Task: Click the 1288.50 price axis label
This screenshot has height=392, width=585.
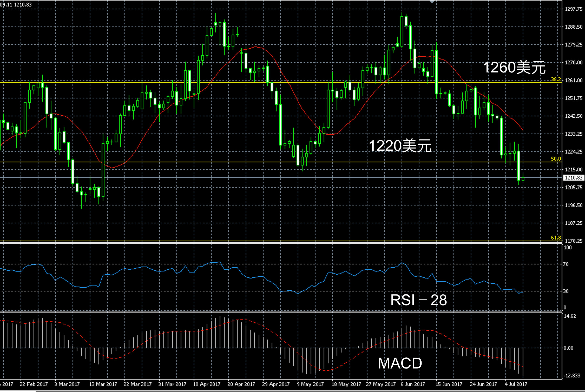Action: point(574,27)
